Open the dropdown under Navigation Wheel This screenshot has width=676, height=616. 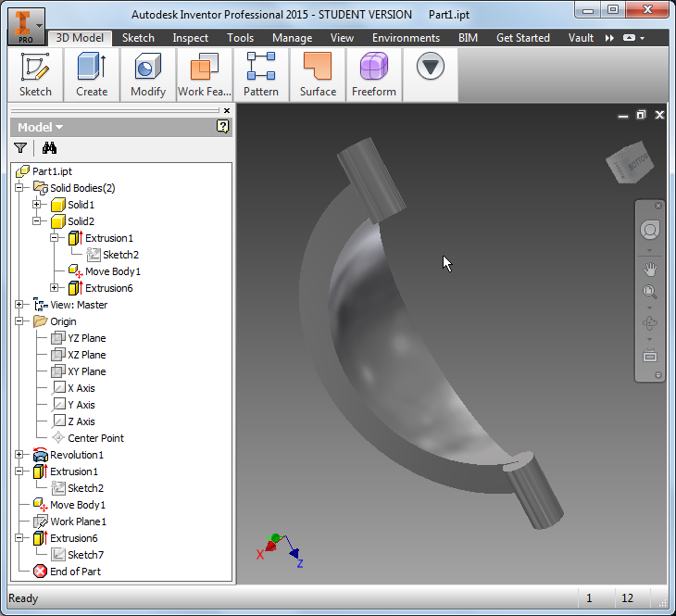tap(650, 251)
